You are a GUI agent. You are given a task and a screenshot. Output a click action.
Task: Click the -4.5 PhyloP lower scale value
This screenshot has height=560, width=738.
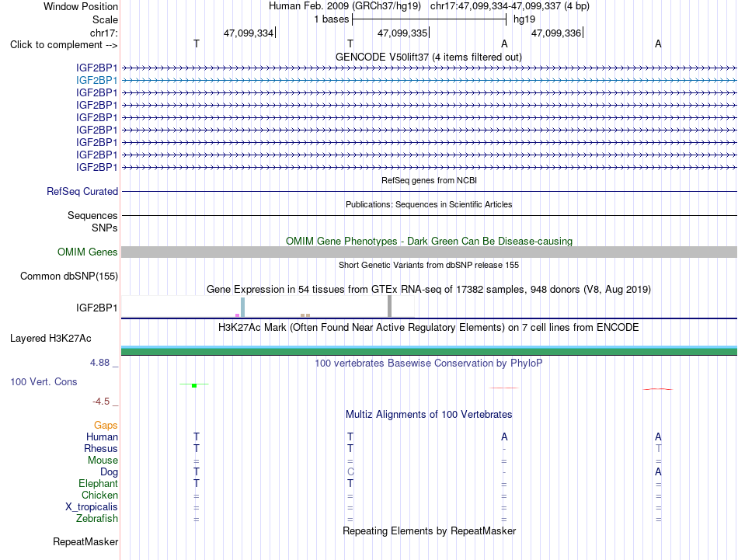pyautogui.click(x=101, y=402)
